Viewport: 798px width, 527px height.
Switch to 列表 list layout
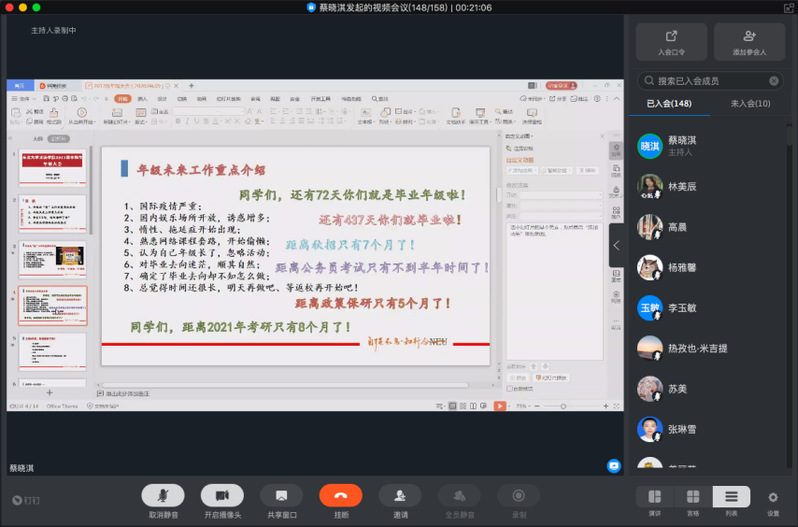pos(731,496)
